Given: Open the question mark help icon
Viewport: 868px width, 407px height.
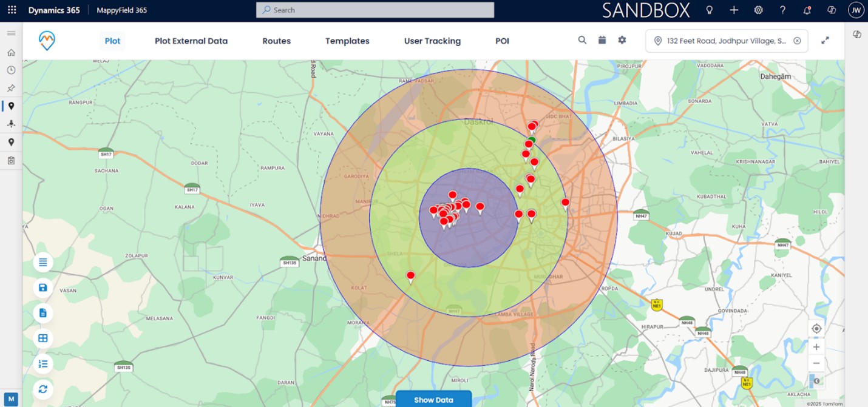Looking at the screenshot, I should click(x=783, y=10).
